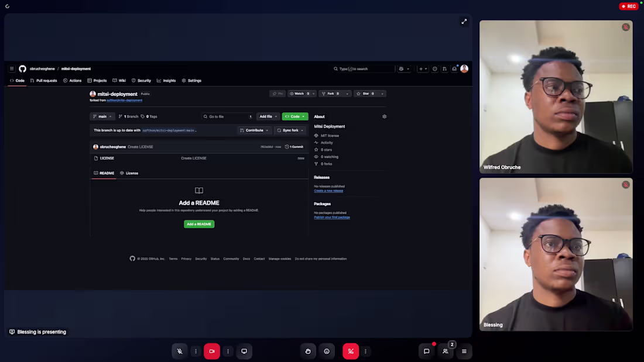Open the notifications bell on GitHub
The width and height of the screenshot is (644, 362).
click(x=454, y=68)
